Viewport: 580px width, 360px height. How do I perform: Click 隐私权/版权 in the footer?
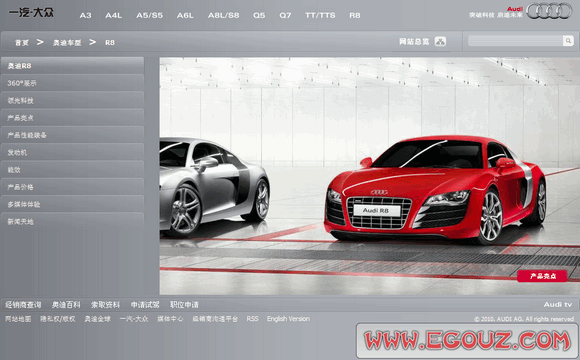tap(58, 319)
